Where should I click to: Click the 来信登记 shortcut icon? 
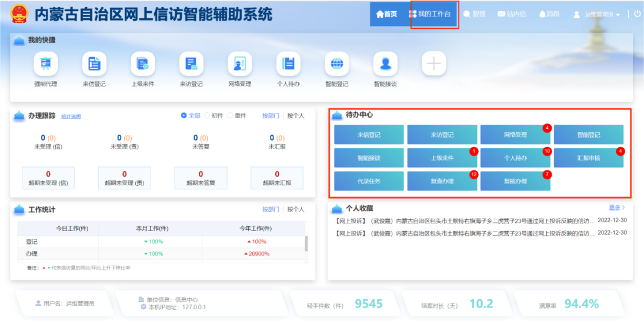click(94, 64)
